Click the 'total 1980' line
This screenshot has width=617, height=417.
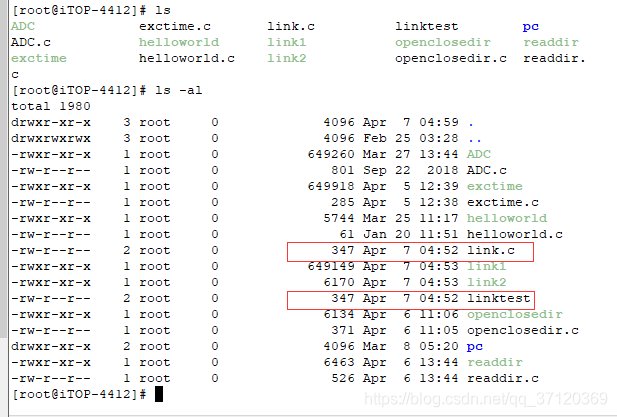pyautogui.click(x=51, y=106)
